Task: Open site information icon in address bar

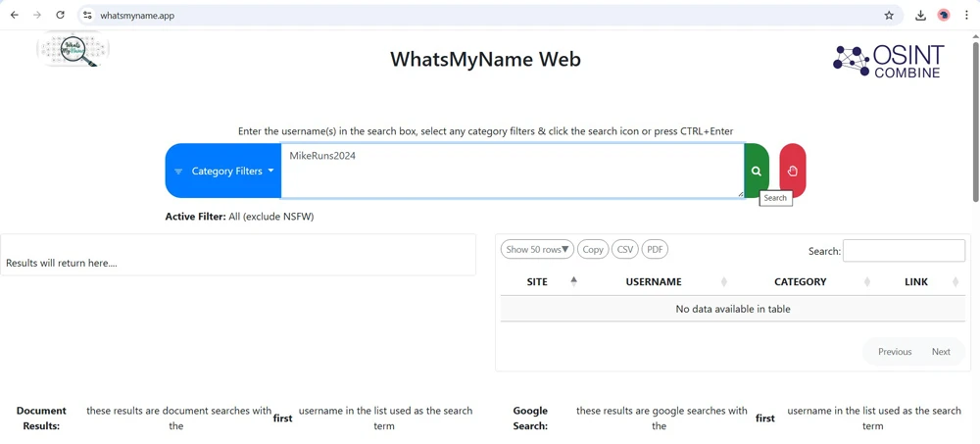Action: 87,15
